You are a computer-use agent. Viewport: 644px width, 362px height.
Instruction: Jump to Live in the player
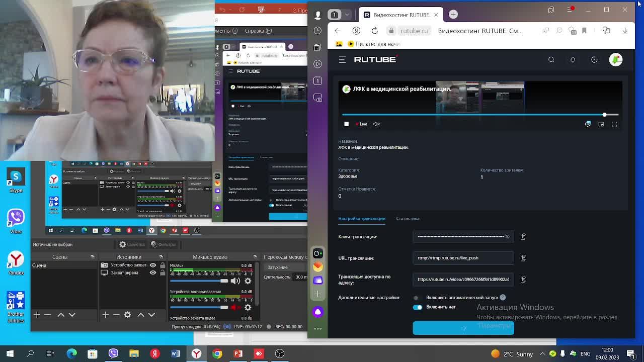[x=362, y=124]
